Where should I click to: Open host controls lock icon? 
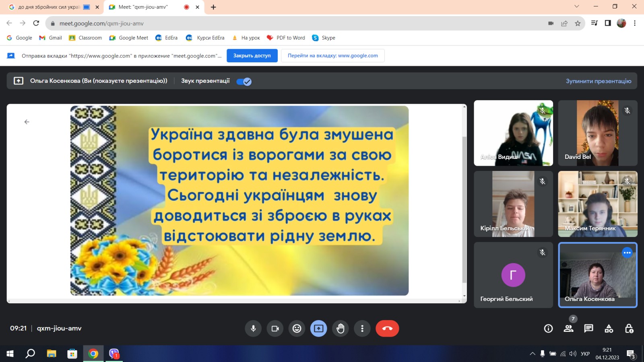click(x=629, y=329)
